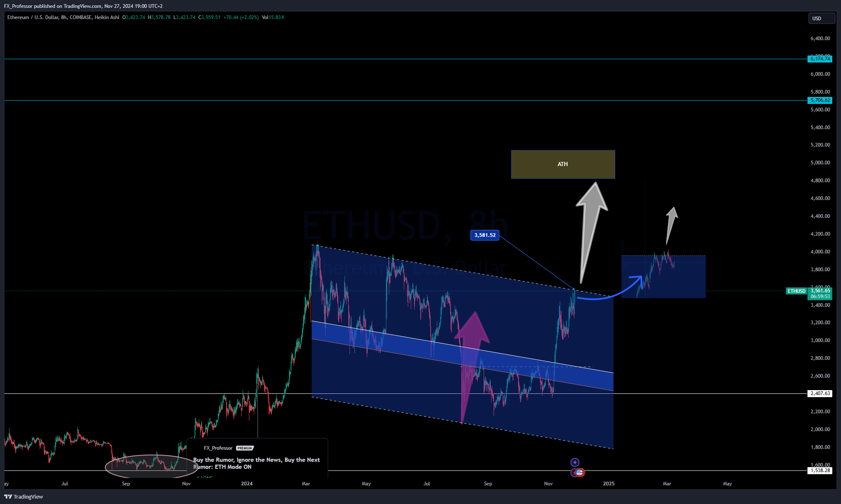Select the olive ATH rectangle

pos(563,164)
